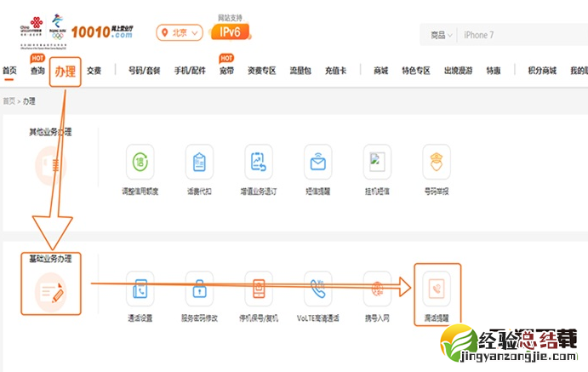
Task: Click the 通话设置 text label
Action: point(140,318)
